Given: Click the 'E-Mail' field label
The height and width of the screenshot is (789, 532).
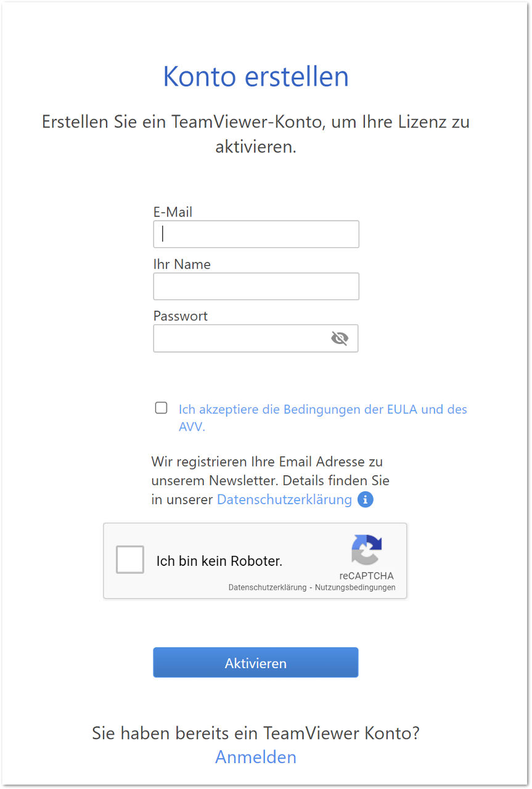Looking at the screenshot, I should (x=173, y=212).
